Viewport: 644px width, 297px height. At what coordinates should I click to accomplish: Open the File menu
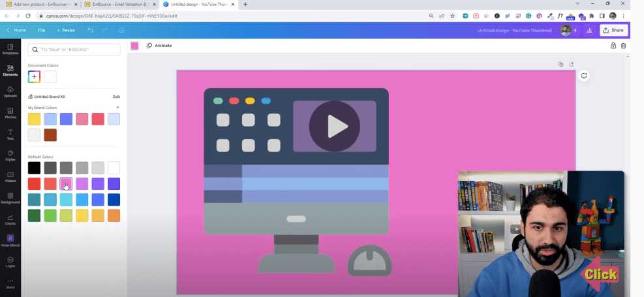42,30
